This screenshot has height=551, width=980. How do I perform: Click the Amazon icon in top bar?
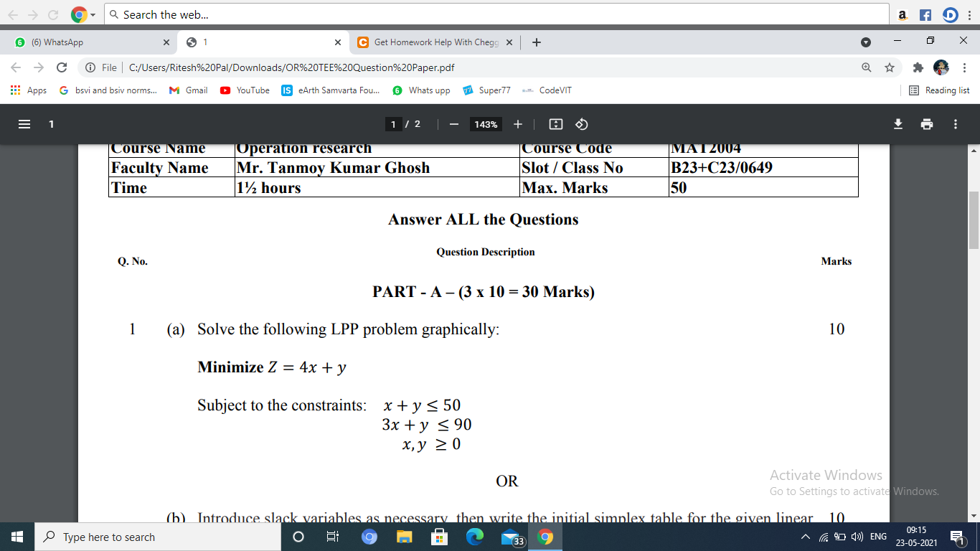point(903,14)
